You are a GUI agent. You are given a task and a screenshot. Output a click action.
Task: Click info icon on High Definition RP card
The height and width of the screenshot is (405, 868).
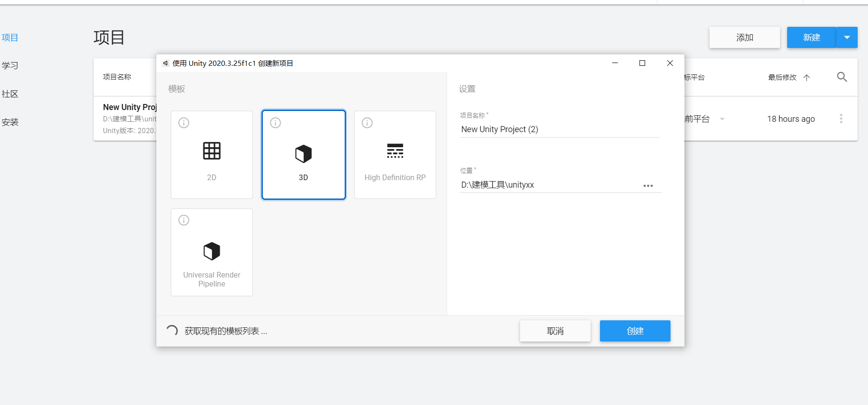click(x=367, y=123)
